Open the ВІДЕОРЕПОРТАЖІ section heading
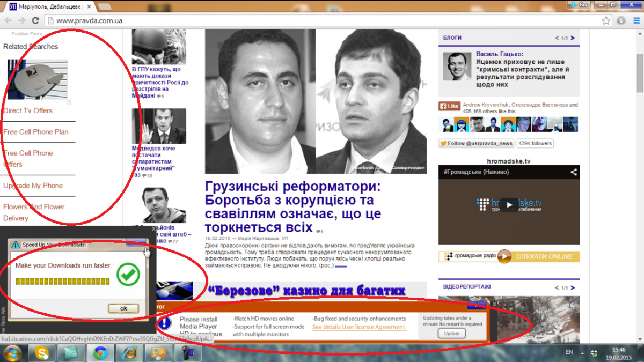Screen dimensions: 644x362 [467, 287]
